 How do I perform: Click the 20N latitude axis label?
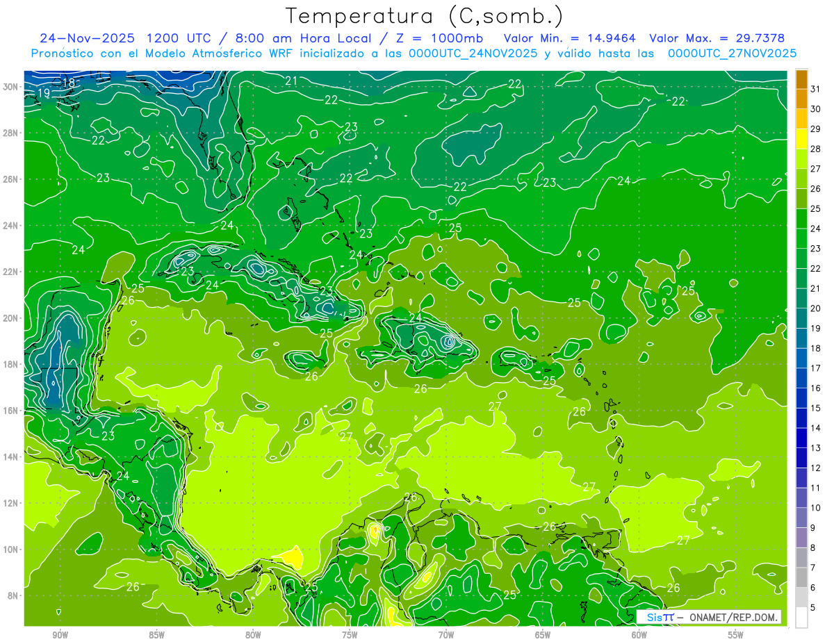coord(11,318)
